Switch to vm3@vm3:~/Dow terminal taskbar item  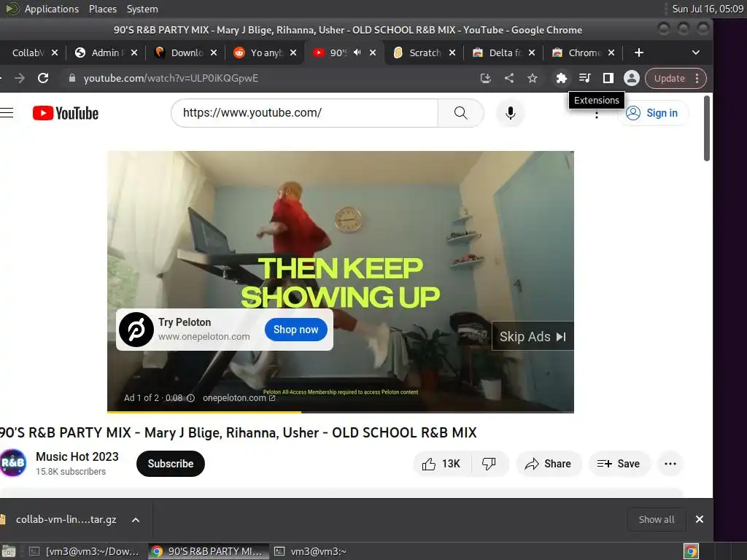85,551
